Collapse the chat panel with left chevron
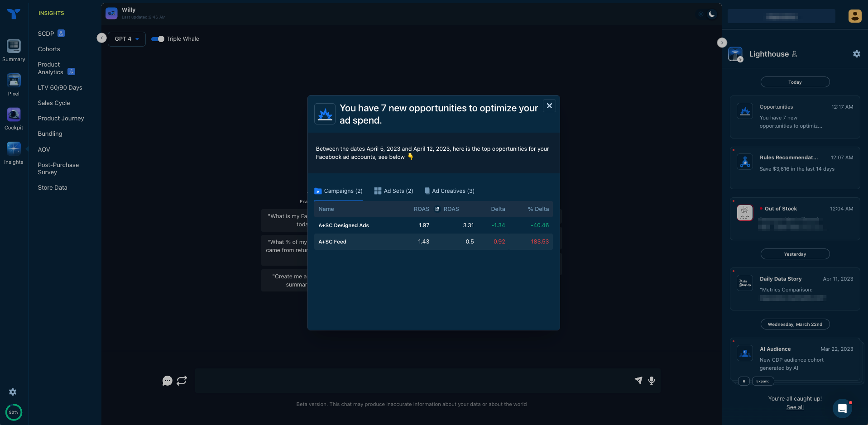Screen dimensions: 868x425 101,38
